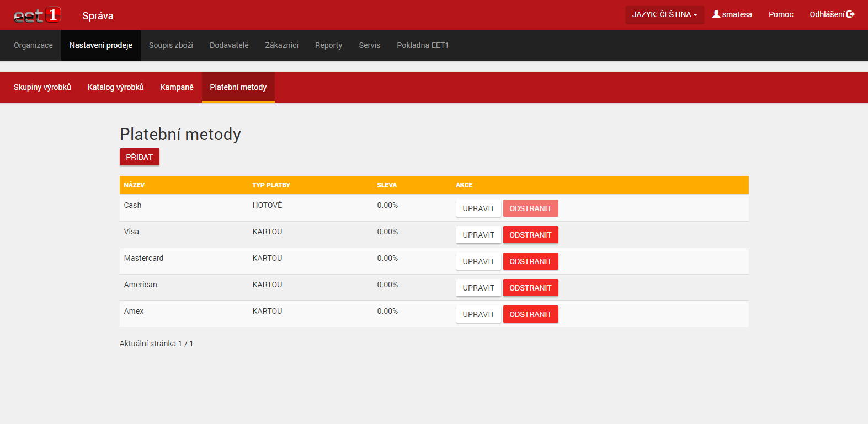This screenshot has height=424, width=868.
Task: Switch to the Katalog výrobků tab
Action: point(116,87)
